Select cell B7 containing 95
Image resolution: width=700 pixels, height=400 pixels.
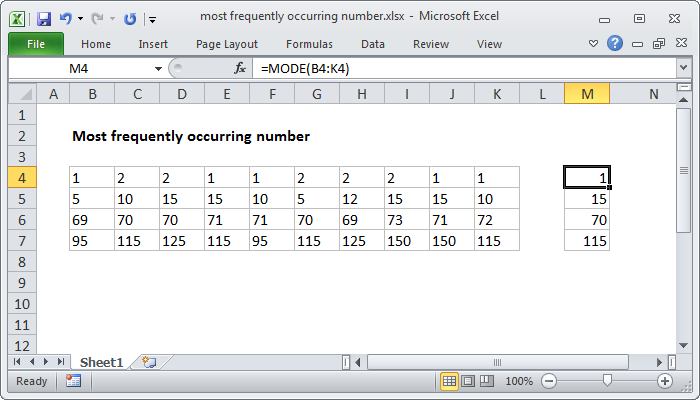pos(92,241)
